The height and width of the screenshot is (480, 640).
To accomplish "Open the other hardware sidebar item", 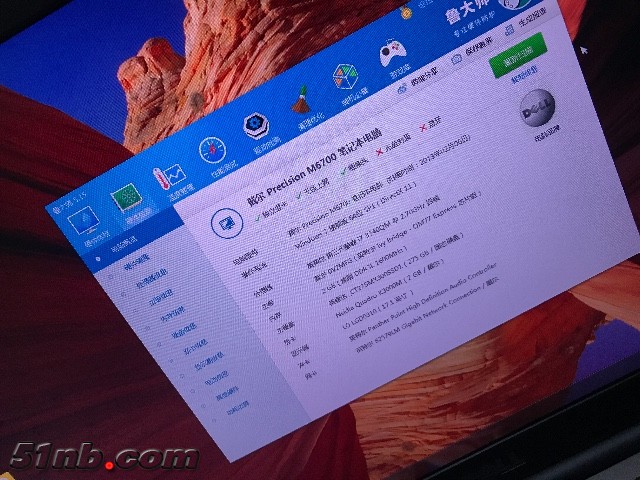I will pyautogui.click(x=227, y=395).
